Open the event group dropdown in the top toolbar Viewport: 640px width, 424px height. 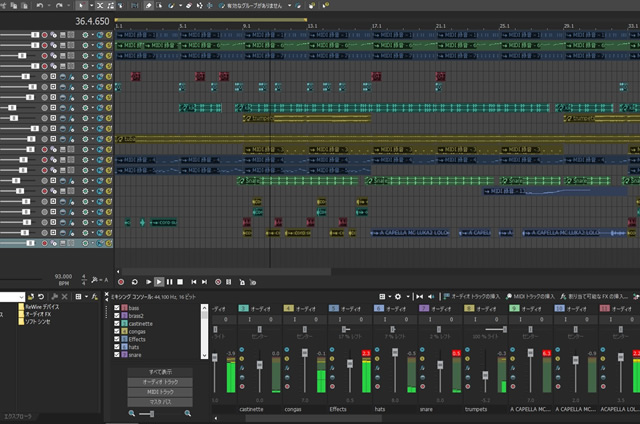tap(289, 5)
